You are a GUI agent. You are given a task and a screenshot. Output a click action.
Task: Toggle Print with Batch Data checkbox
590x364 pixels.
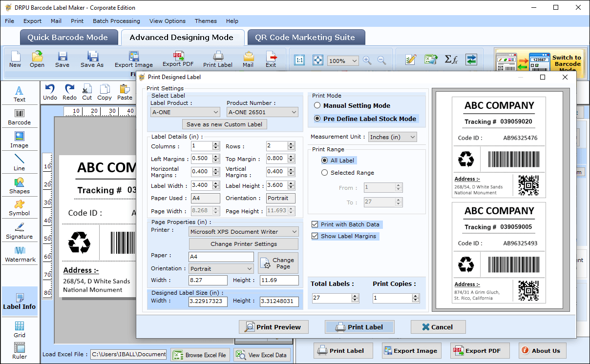click(316, 224)
